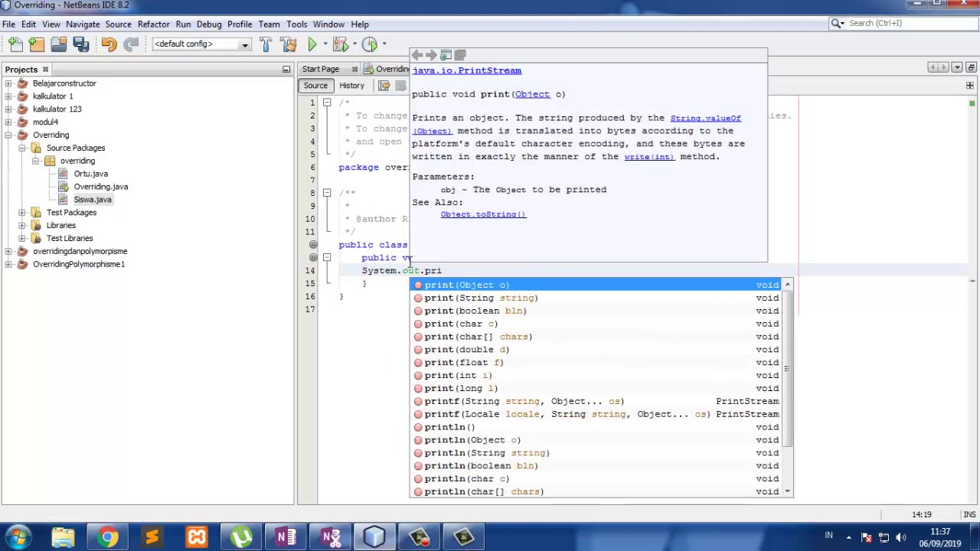Open the default config dropdown

pos(201,44)
